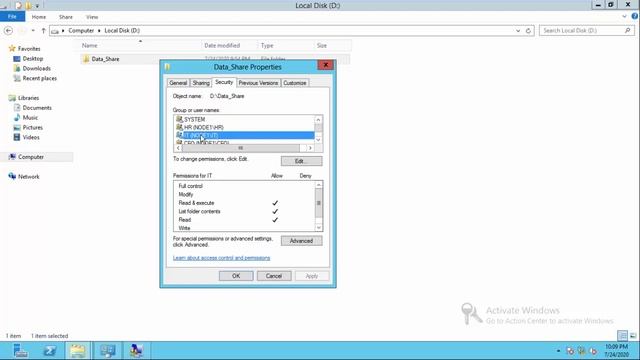Image resolution: width=640 pixels, height=360 pixels.
Task: Open recent locations dropdown next to navigation arrows
Action: pos(33,31)
